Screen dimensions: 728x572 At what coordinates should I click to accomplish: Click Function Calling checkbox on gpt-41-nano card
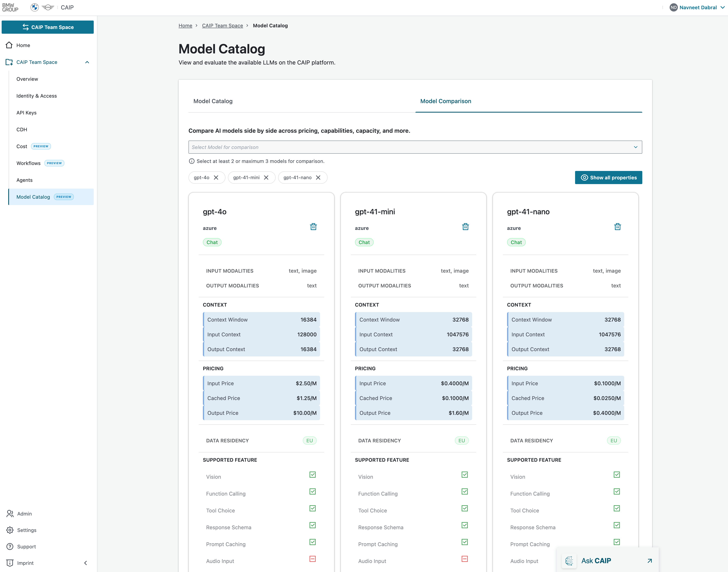617,491
